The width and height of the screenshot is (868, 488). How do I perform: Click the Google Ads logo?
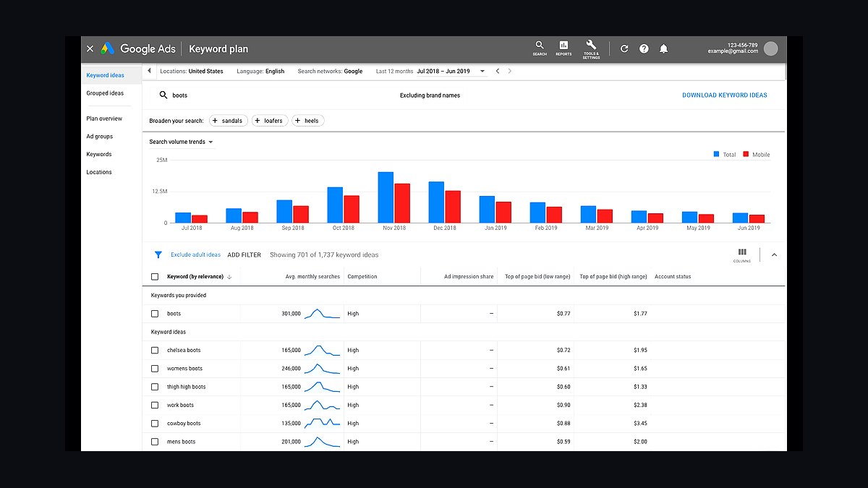(x=138, y=49)
